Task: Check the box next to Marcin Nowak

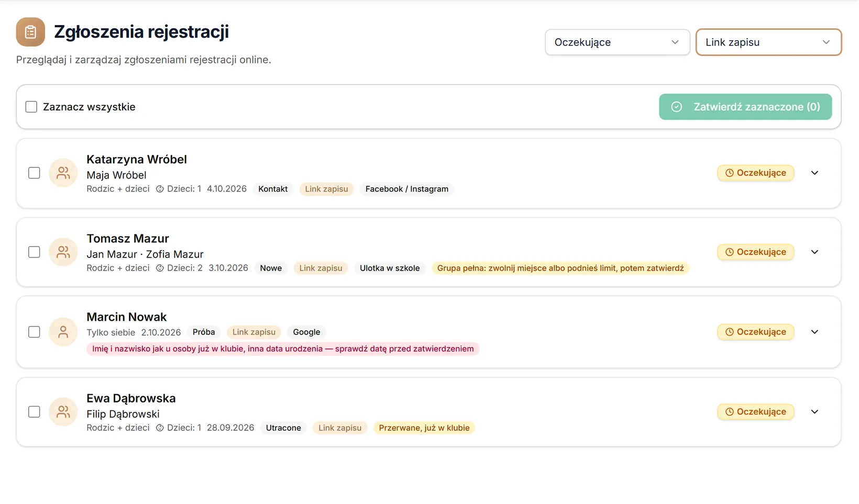Action: click(34, 332)
